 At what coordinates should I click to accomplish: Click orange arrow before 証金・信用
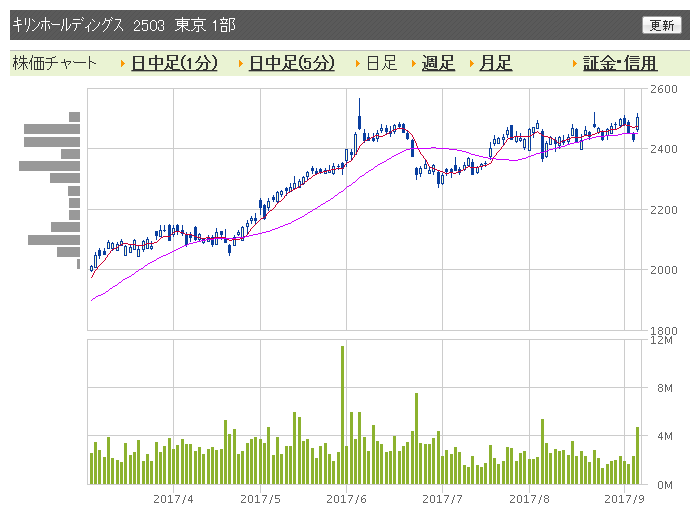click(575, 64)
